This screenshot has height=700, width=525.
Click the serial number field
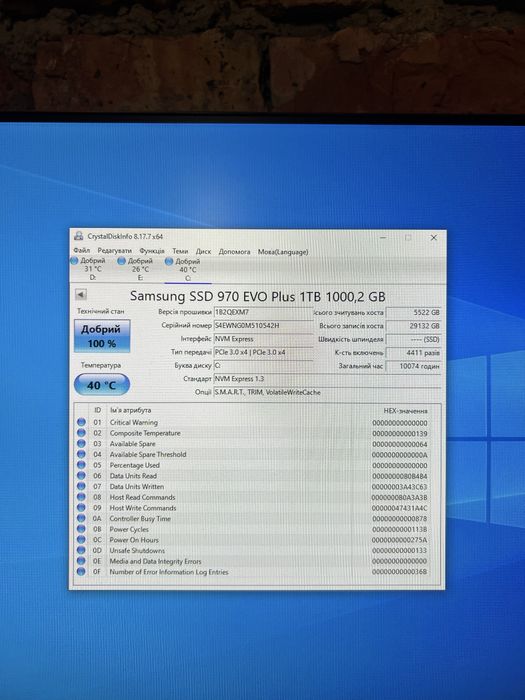point(263,326)
